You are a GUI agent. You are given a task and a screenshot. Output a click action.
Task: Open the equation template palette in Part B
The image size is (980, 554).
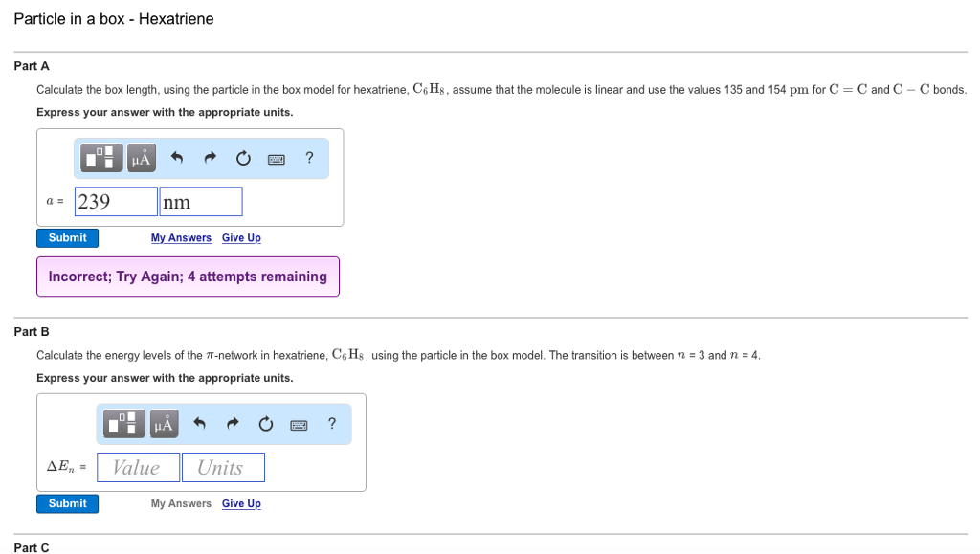tap(122, 424)
